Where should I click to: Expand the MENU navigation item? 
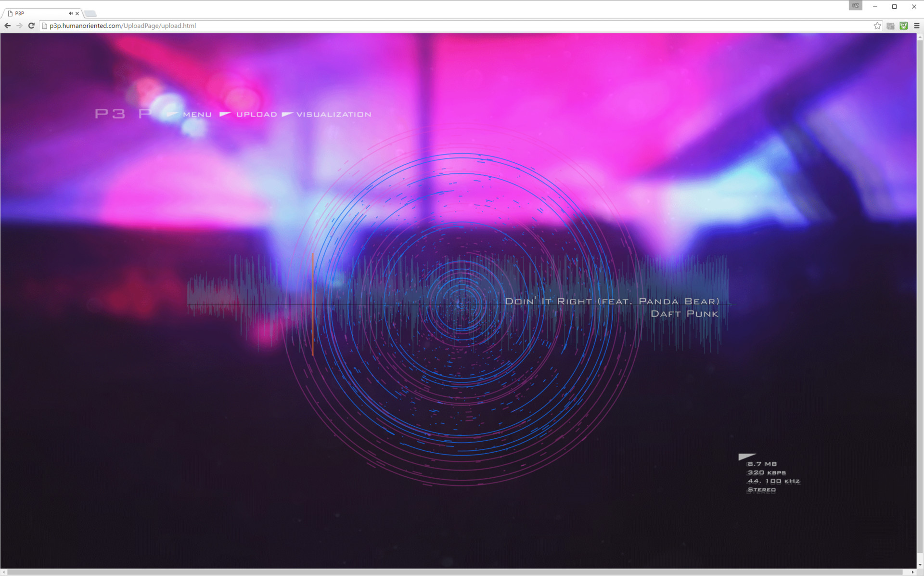[x=197, y=114]
